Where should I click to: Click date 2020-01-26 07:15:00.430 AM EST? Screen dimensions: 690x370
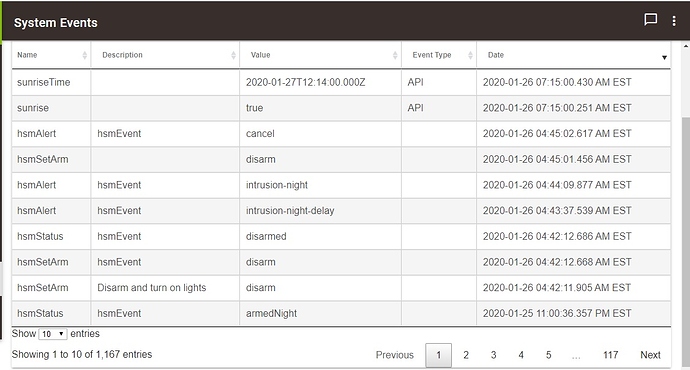tap(557, 82)
